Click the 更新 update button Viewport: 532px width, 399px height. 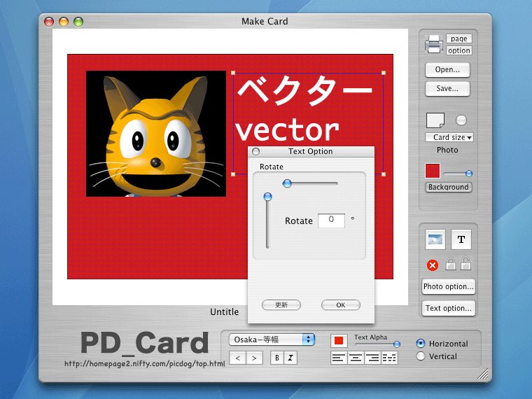click(281, 305)
